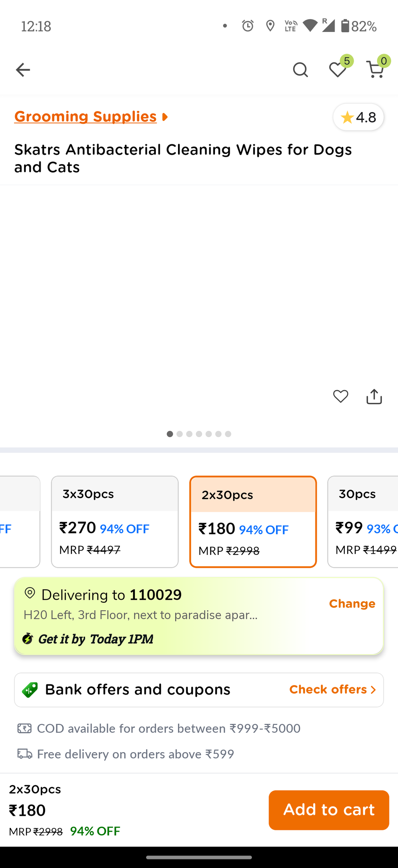Select the 30pcs pack option for ₹99

point(363,522)
